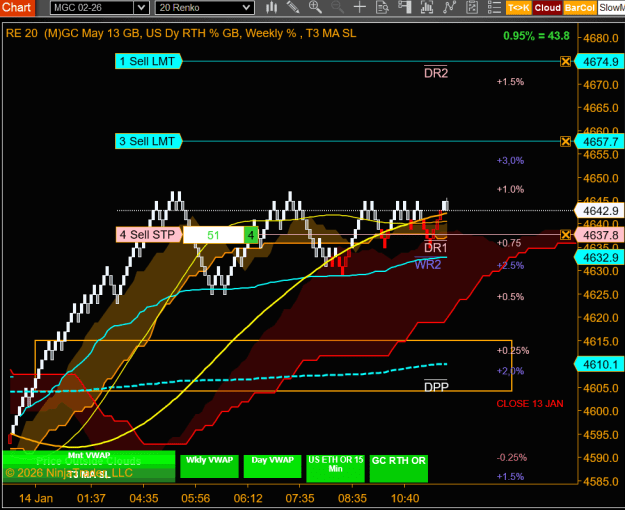Click the 3 Sell LMT order label
The width and height of the screenshot is (625, 510).
148,141
